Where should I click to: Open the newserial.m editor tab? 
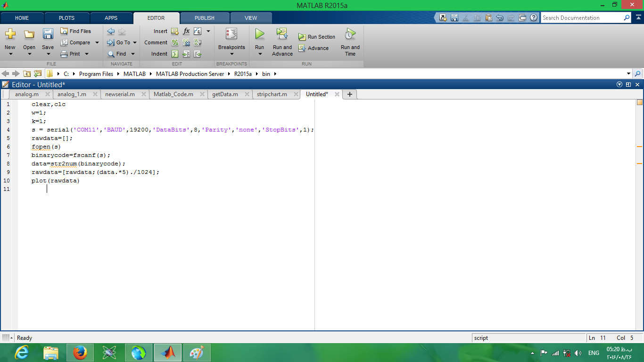click(x=120, y=94)
